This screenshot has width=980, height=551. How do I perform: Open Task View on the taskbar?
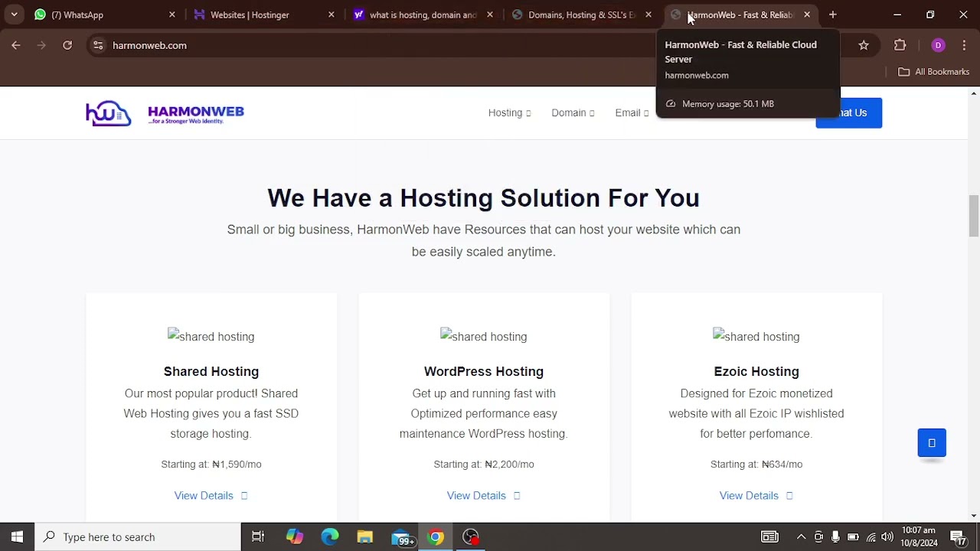(258, 536)
